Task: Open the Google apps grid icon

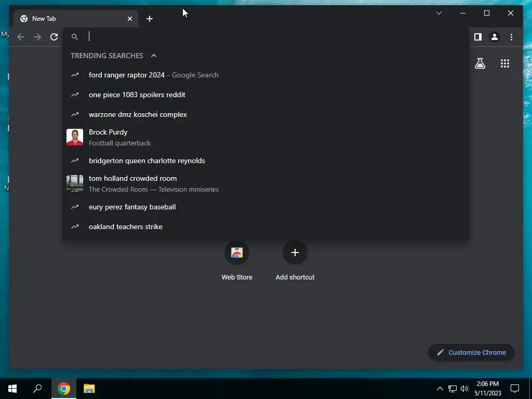Action: tap(505, 63)
